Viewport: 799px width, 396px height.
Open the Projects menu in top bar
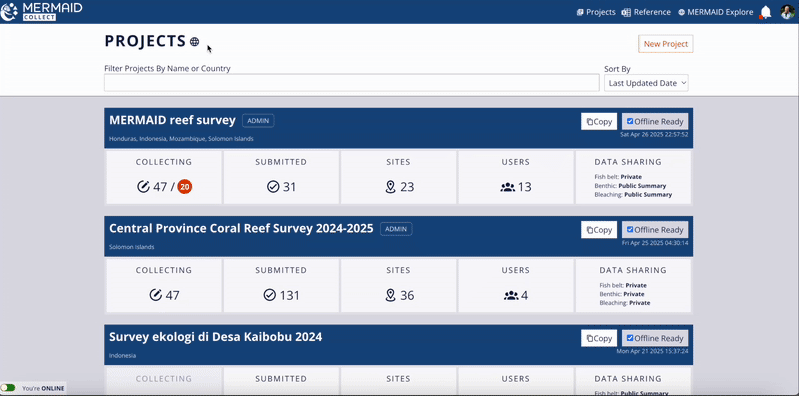[x=596, y=12]
